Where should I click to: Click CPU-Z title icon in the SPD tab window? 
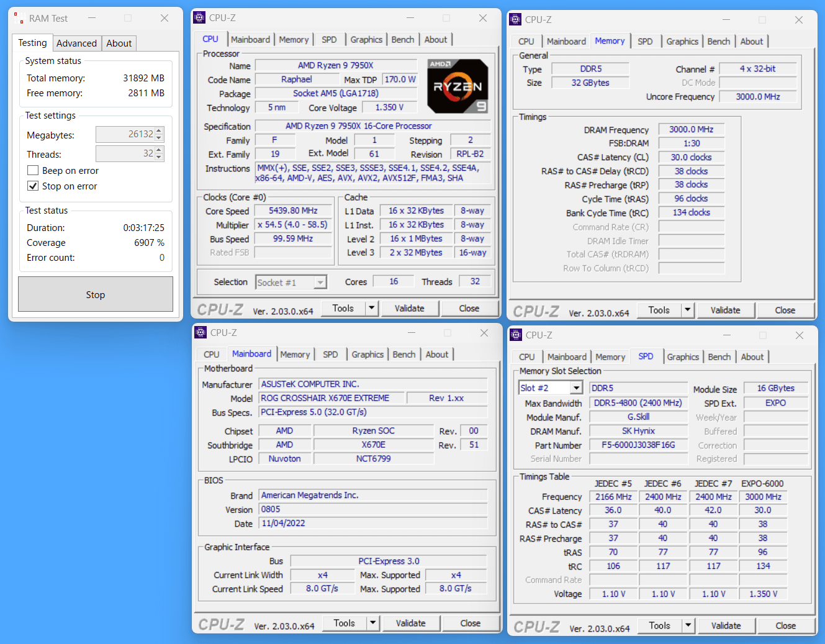point(516,335)
